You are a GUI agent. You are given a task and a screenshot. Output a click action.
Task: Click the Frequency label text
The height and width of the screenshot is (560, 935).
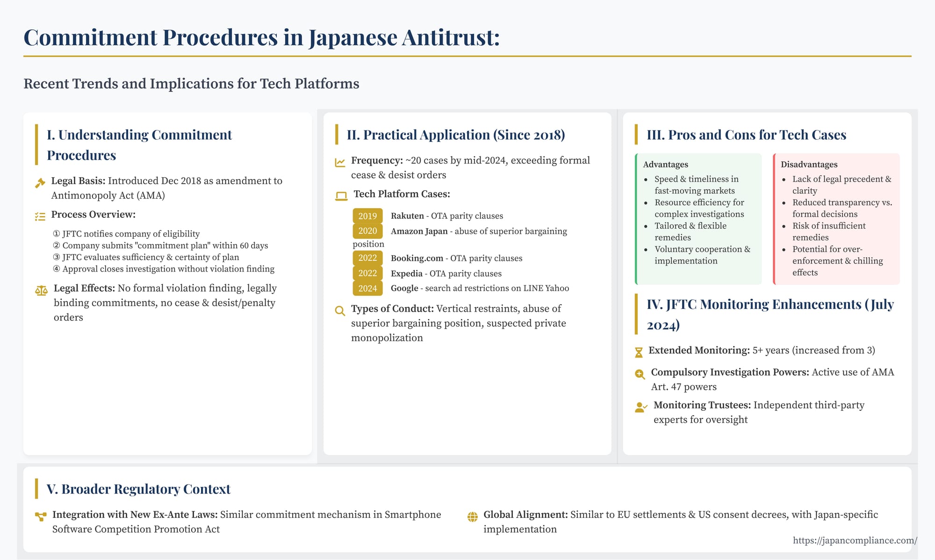point(377,160)
